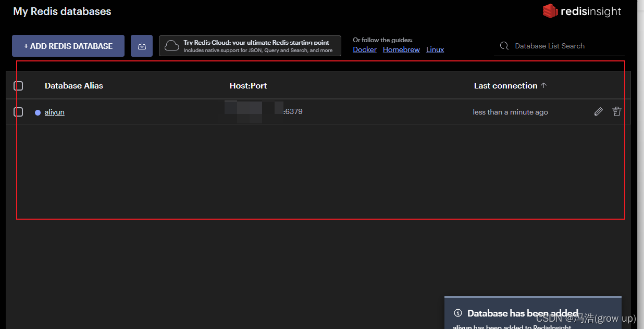Click the search magnifier icon
The height and width of the screenshot is (329, 644).
click(504, 46)
